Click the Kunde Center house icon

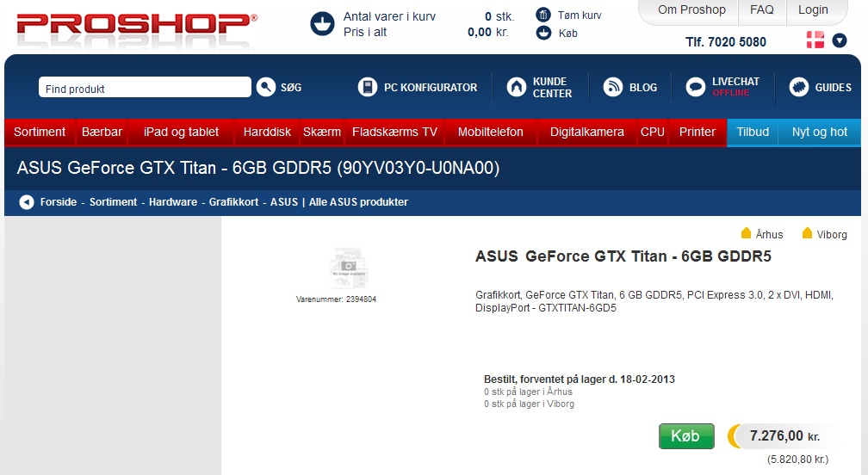click(516, 87)
